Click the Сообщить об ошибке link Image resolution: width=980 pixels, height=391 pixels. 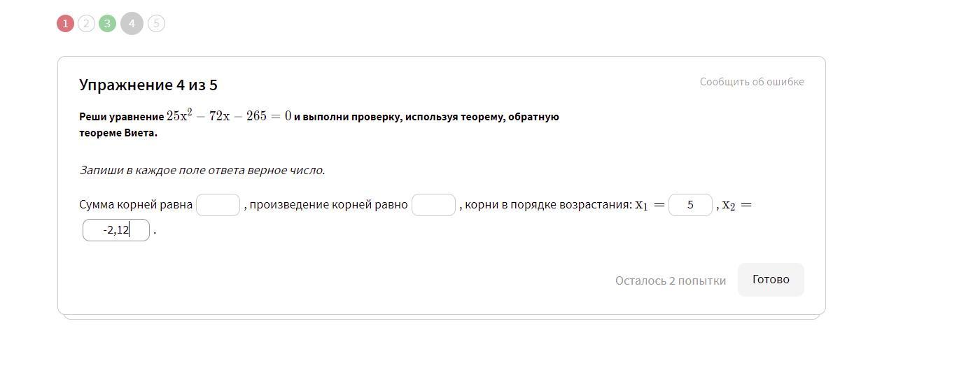point(752,82)
